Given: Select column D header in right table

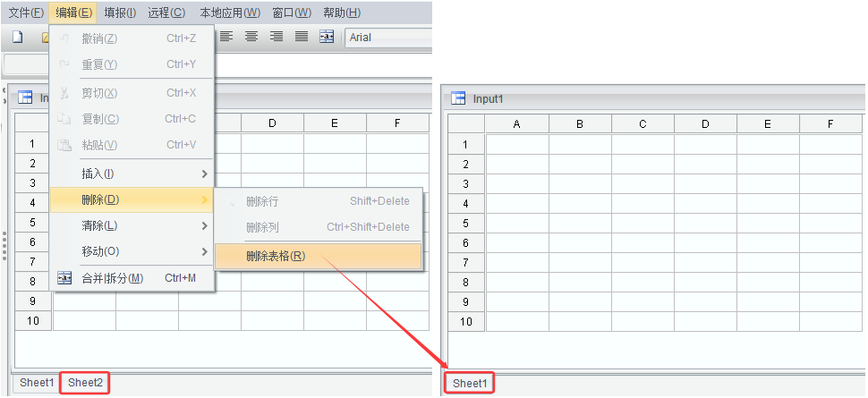Looking at the screenshot, I should [x=705, y=124].
